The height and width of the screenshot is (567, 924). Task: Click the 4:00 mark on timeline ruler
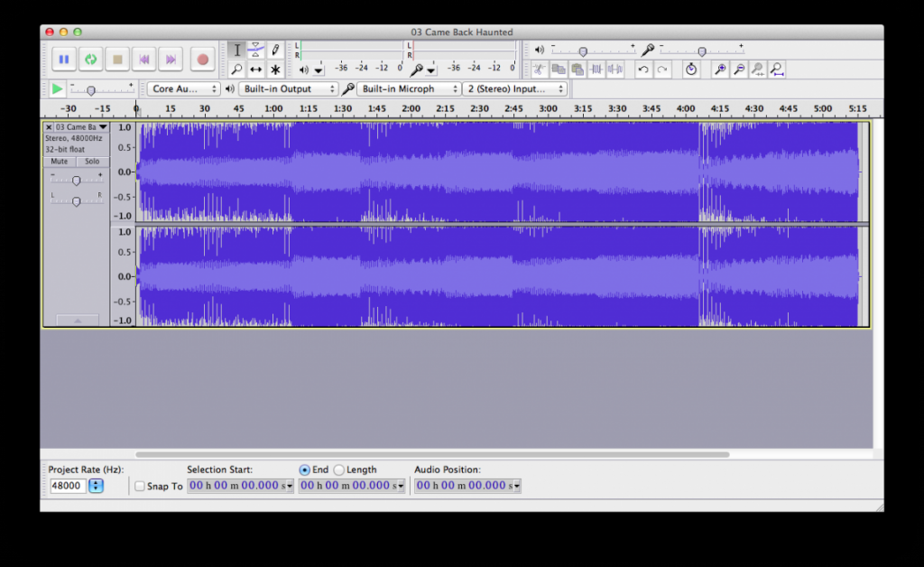686,108
